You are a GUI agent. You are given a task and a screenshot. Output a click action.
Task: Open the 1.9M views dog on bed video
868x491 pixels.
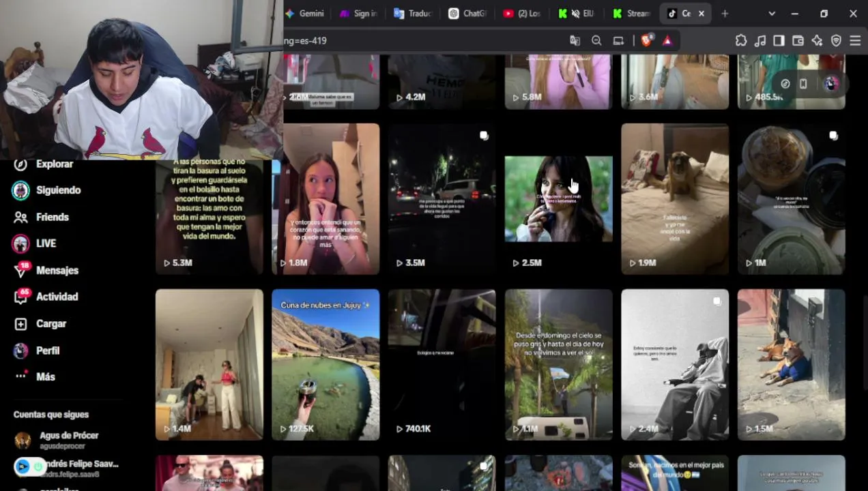[675, 199]
